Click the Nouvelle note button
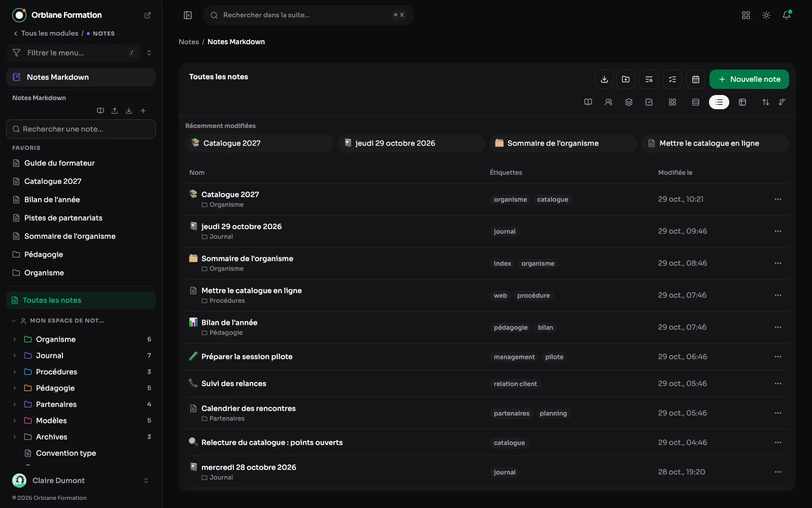The width and height of the screenshot is (812, 508). (x=749, y=79)
